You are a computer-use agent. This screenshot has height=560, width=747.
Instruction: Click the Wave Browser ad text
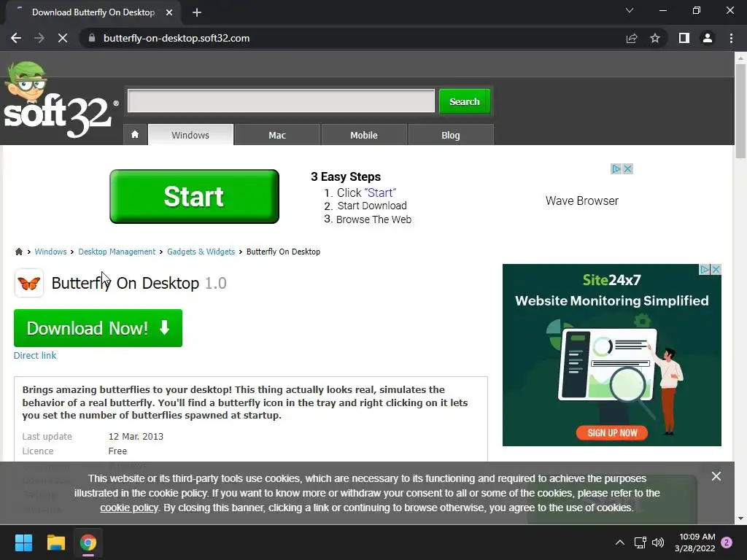tap(581, 201)
